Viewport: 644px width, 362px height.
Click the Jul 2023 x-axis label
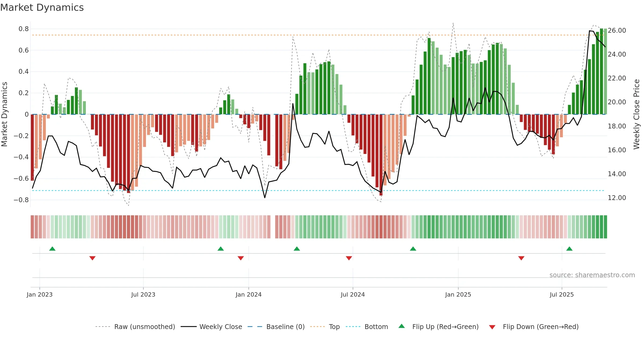coord(143,294)
